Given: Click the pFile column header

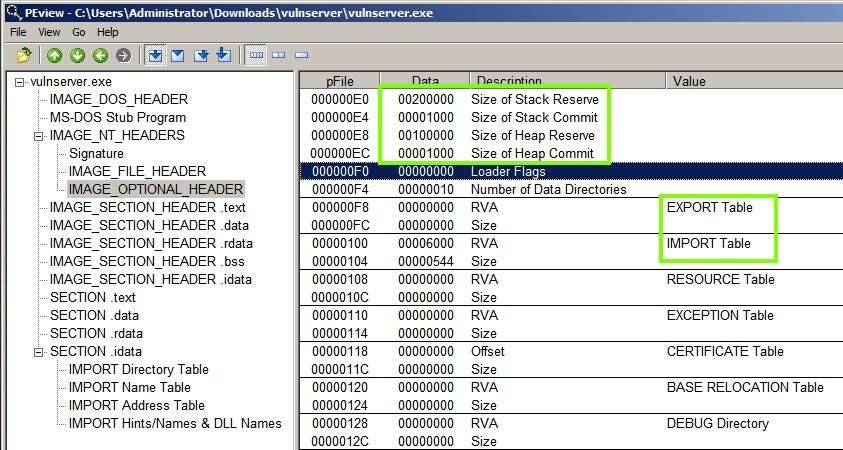Looking at the screenshot, I should [340, 81].
